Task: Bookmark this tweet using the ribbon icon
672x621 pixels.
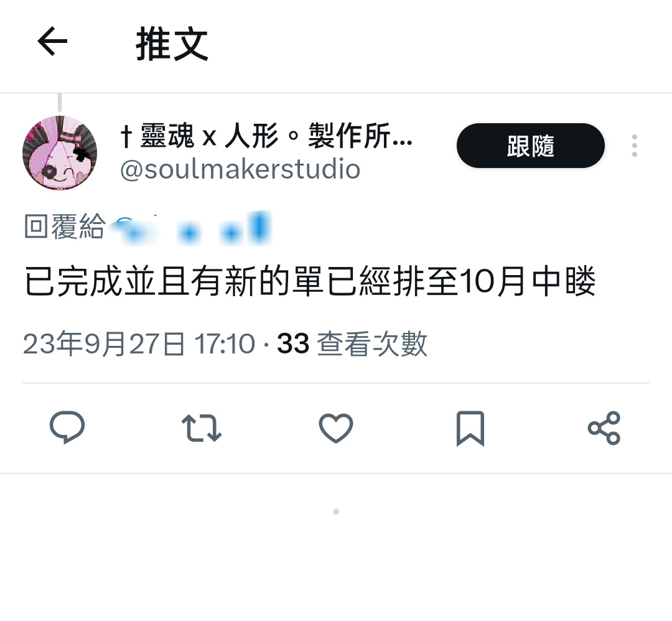Action: [470, 428]
